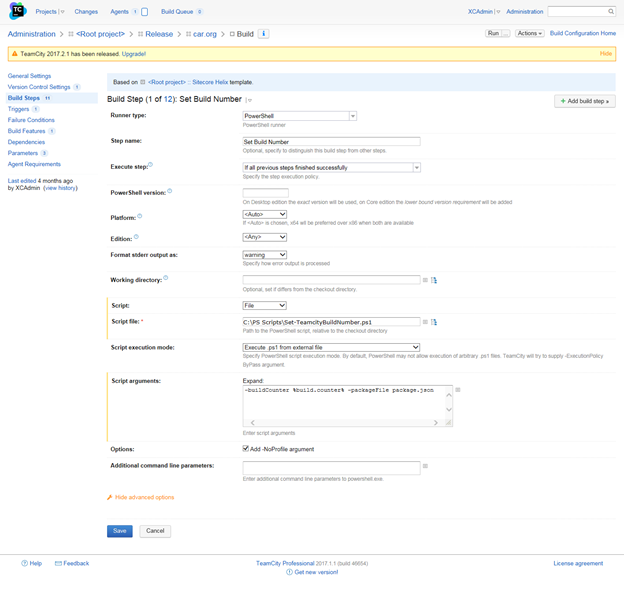Expand the build step title dropdown arrow
Screen dimensions: 624x594
(x=250, y=100)
